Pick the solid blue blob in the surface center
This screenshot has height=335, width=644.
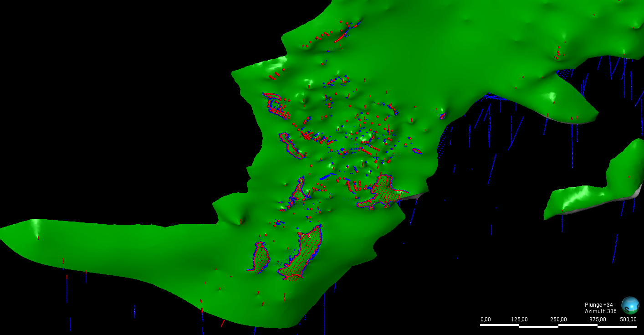pyautogui.click(x=327, y=176)
